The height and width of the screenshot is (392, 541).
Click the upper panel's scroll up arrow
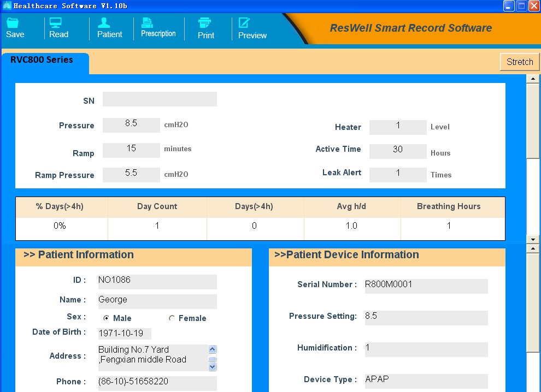[533, 79]
